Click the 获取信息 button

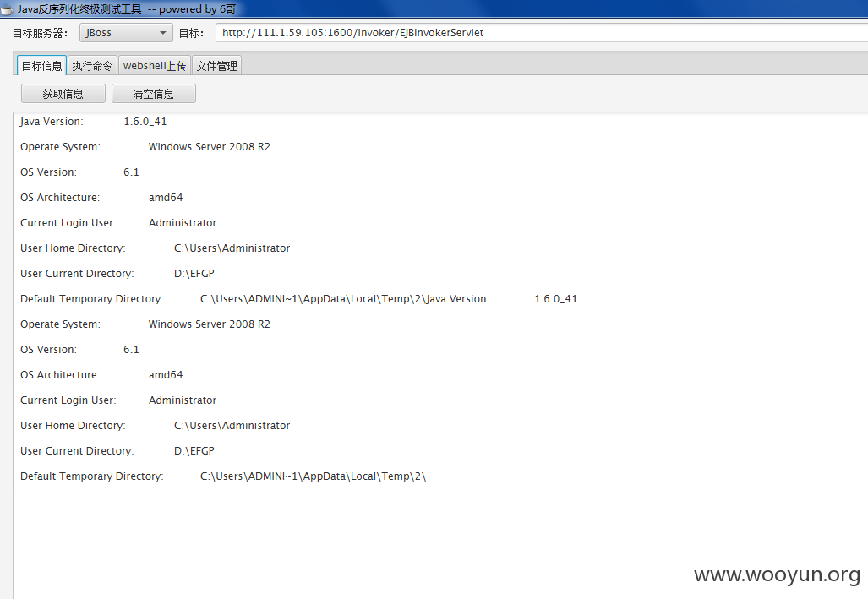[63, 94]
